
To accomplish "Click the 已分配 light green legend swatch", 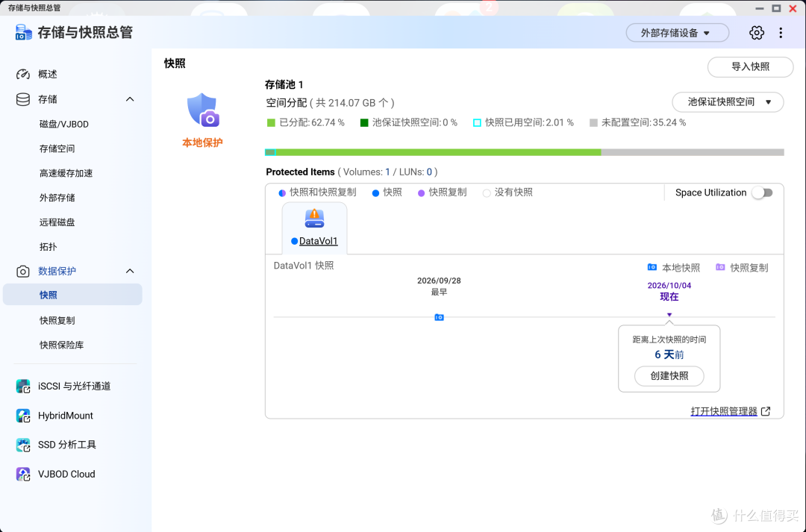I will coord(272,123).
